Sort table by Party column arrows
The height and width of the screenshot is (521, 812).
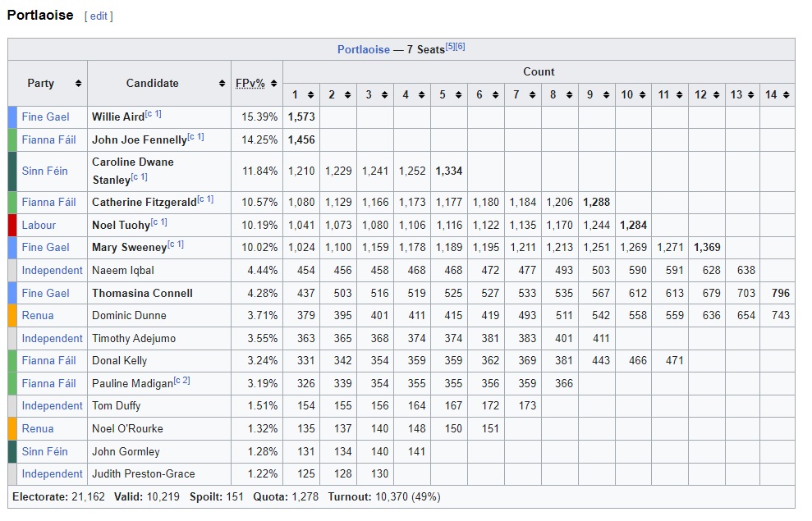(x=78, y=84)
